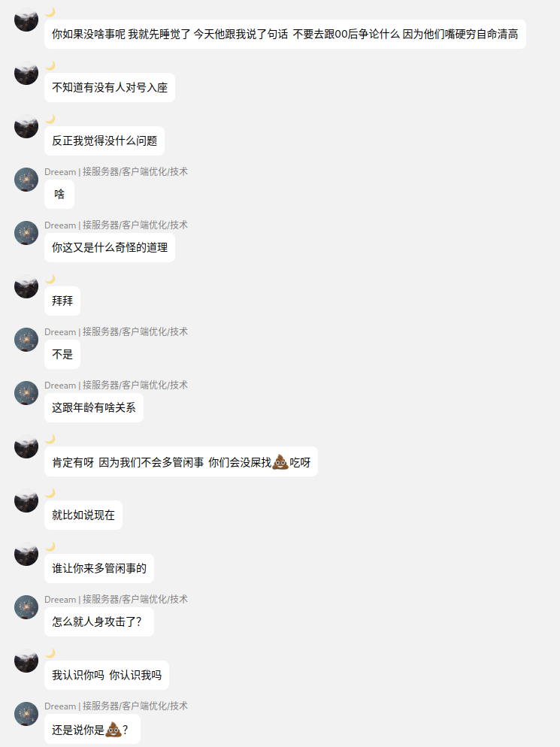
Task: Click moon icon above 谁让你来多管闲事的
Action: [x=50, y=546]
